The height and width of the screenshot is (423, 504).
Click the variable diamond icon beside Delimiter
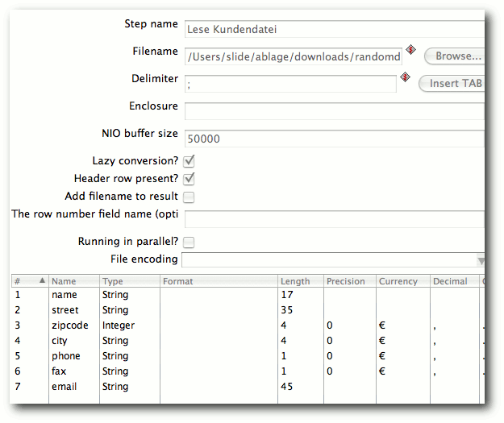click(405, 77)
